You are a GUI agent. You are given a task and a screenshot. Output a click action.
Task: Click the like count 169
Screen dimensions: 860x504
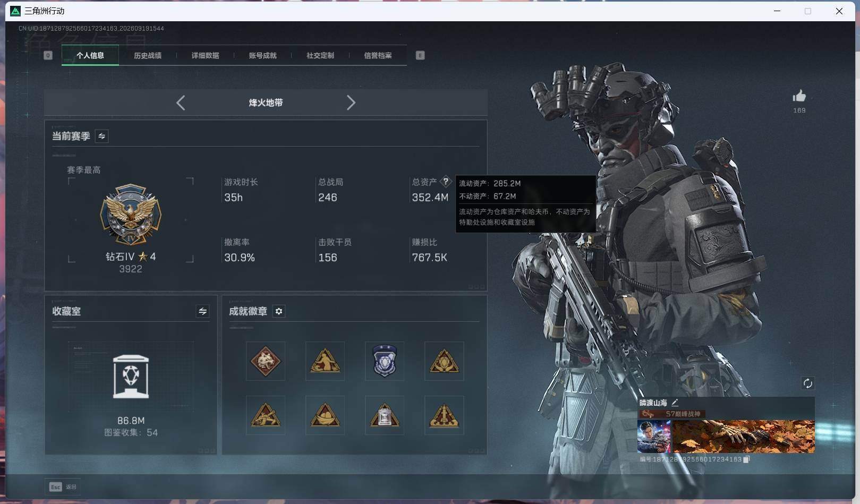[799, 110]
